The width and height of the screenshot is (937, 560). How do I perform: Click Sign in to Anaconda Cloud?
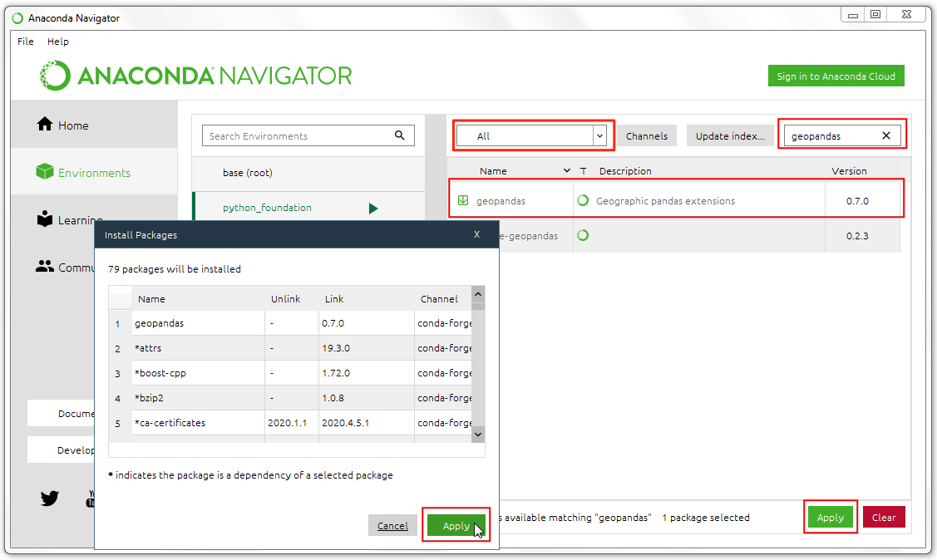pyautogui.click(x=836, y=76)
